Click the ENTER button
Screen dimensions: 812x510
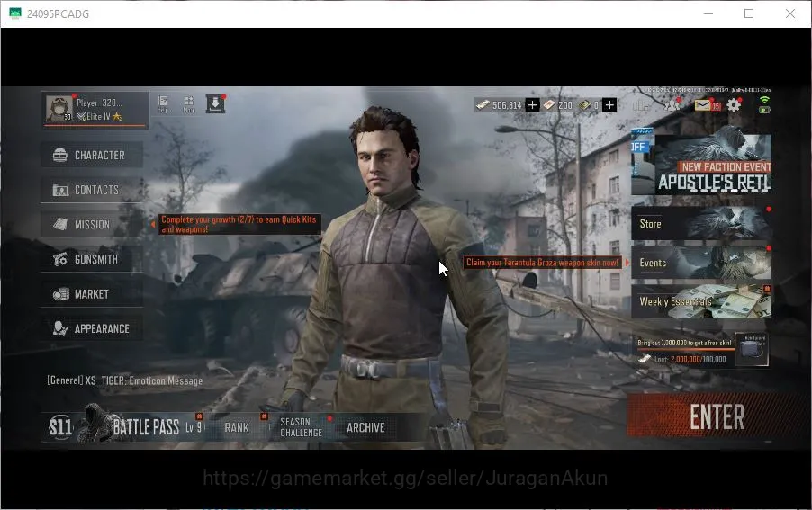pos(717,416)
